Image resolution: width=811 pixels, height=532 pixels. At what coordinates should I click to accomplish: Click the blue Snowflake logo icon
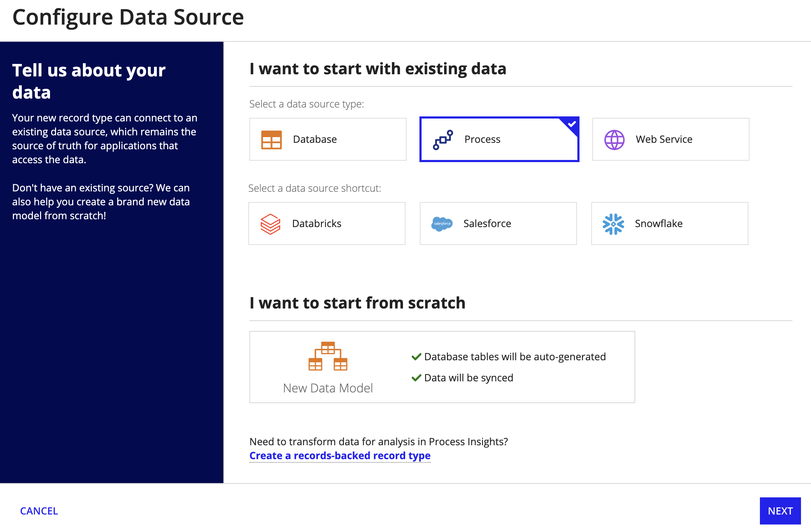(x=613, y=224)
